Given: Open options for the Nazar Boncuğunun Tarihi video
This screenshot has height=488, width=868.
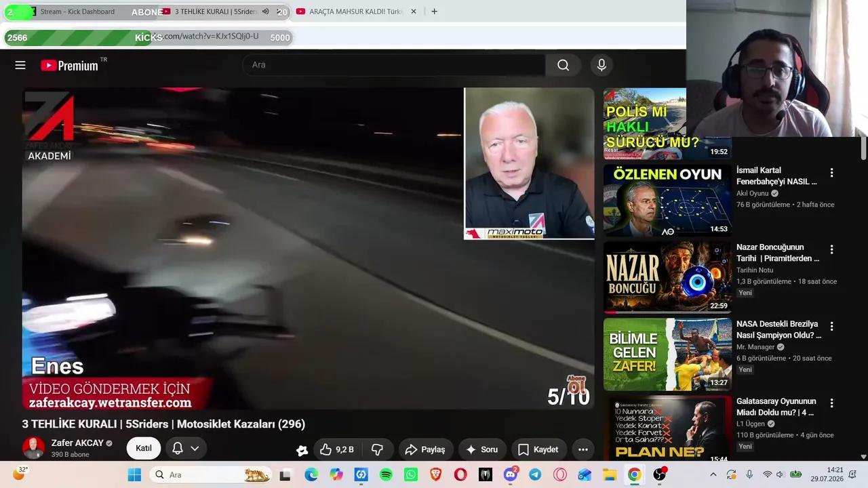Looking at the screenshot, I should [831, 249].
